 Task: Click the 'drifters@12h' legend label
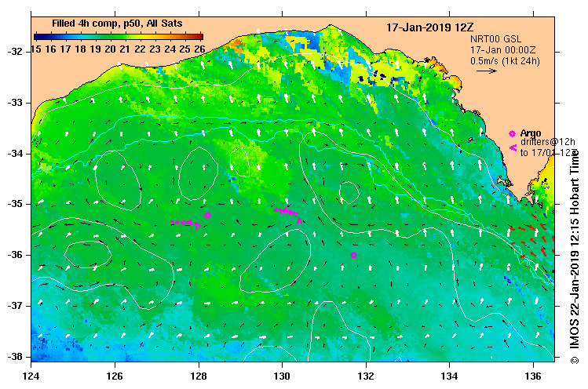pos(547,142)
